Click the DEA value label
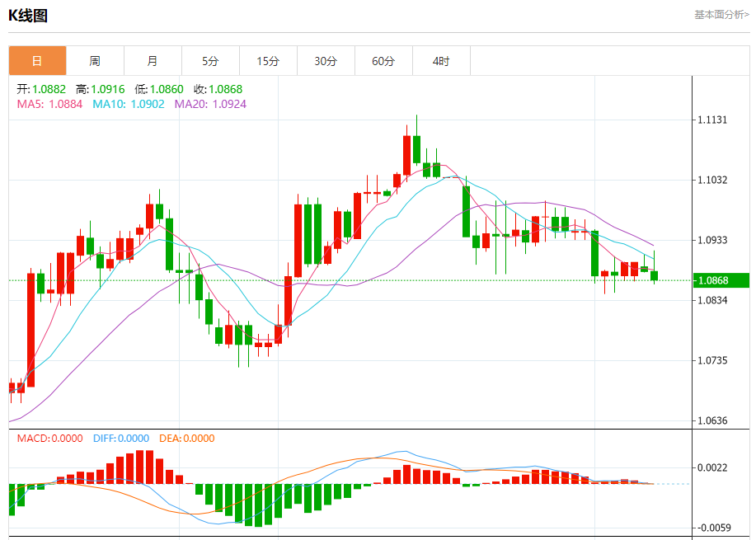Image resolution: width=756 pixels, height=540 pixels. pos(186,439)
